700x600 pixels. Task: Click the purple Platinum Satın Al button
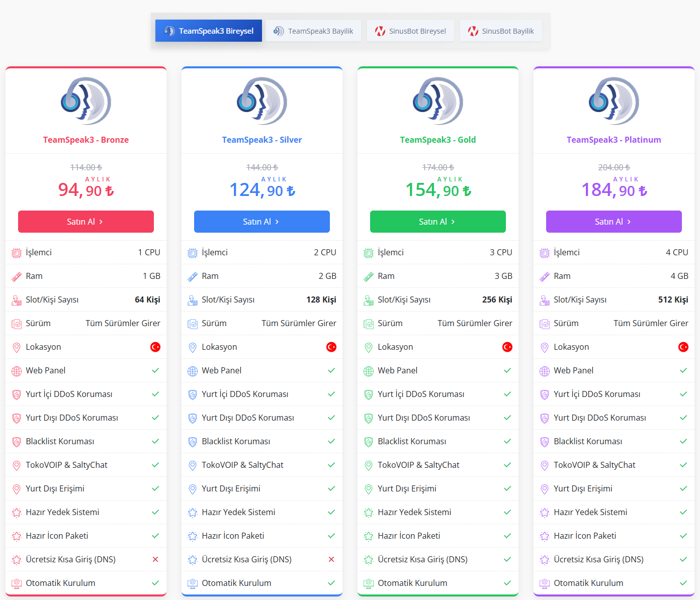click(614, 222)
